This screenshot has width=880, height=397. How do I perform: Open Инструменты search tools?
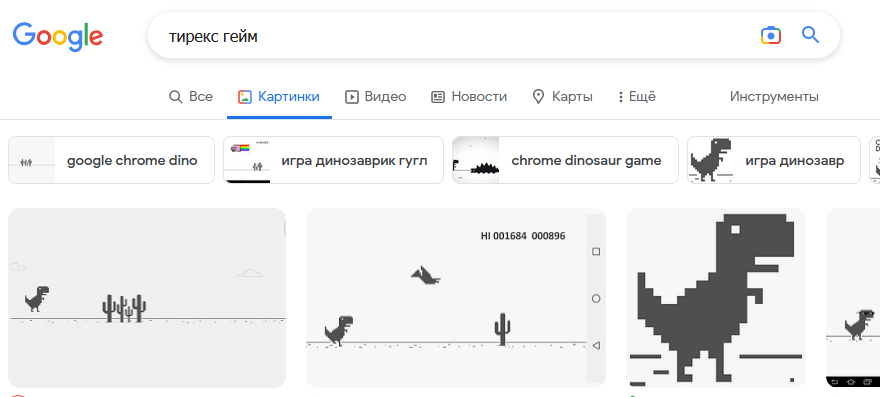(x=774, y=97)
